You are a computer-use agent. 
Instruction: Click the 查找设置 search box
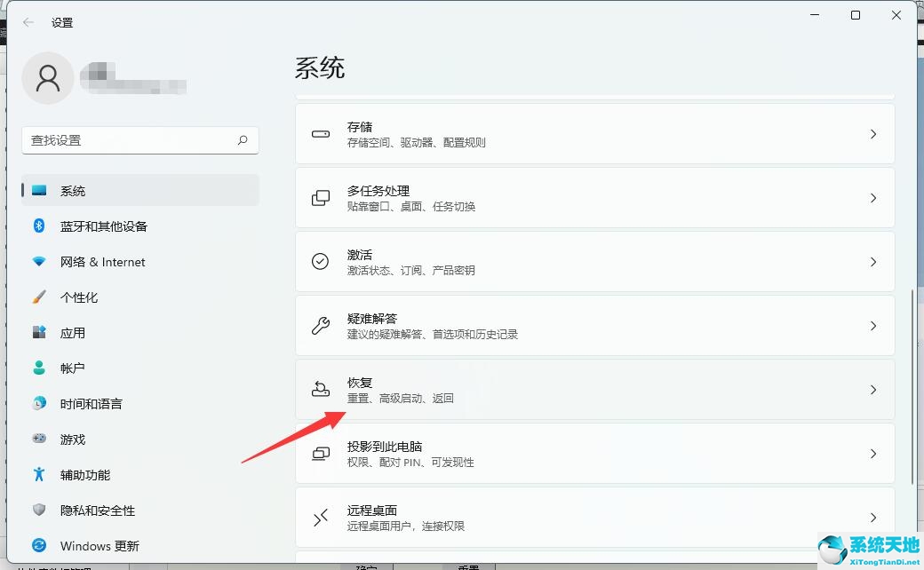pyautogui.click(x=139, y=140)
